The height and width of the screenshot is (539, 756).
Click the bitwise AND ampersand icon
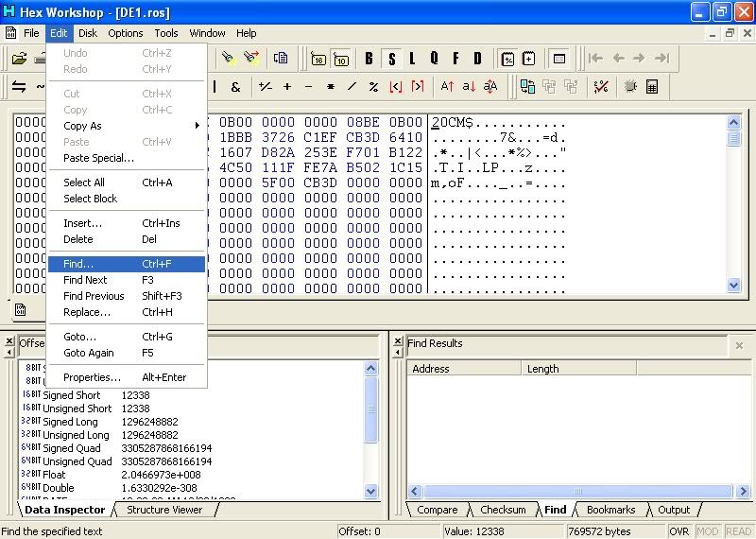(x=235, y=87)
